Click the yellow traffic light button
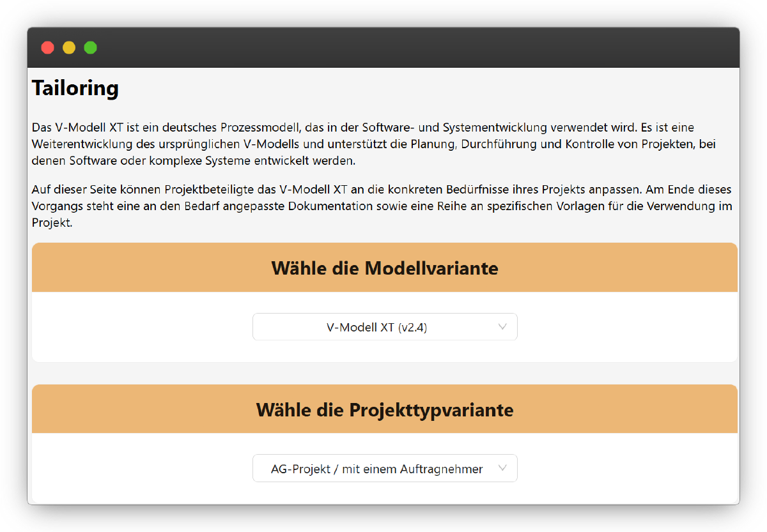Screen dimensions: 767x532 pos(69,47)
